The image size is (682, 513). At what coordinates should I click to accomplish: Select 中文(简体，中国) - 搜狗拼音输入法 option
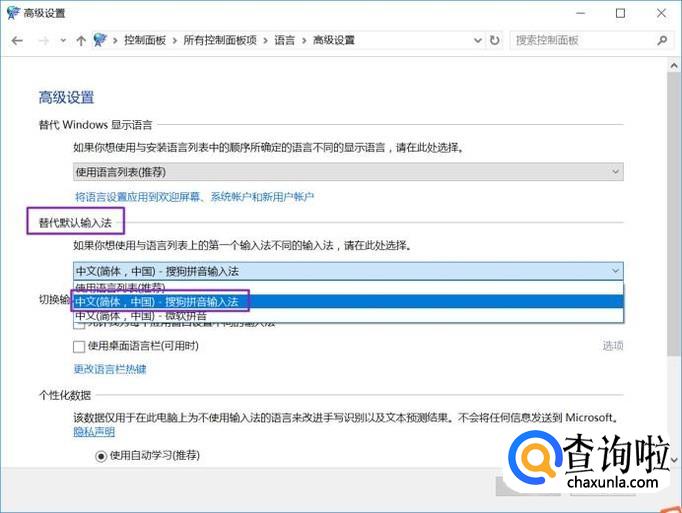[348, 302]
